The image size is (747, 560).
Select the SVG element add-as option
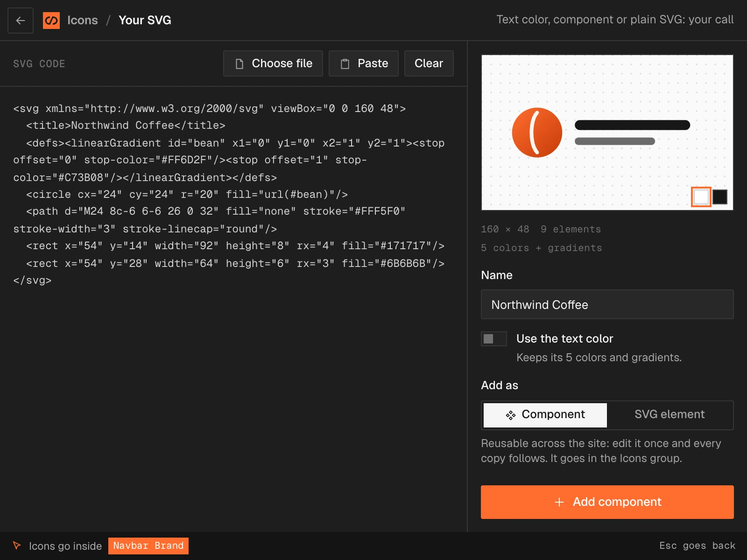(669, 415)
